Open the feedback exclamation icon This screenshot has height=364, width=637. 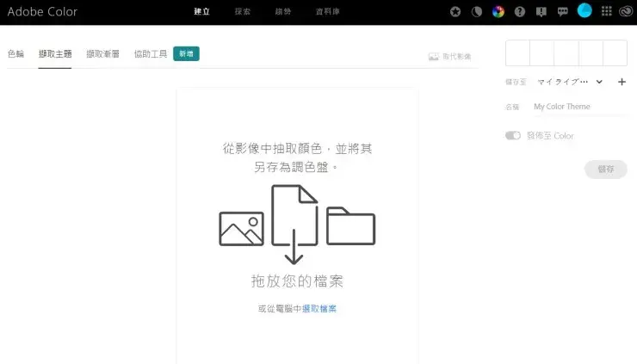(541, 12)
